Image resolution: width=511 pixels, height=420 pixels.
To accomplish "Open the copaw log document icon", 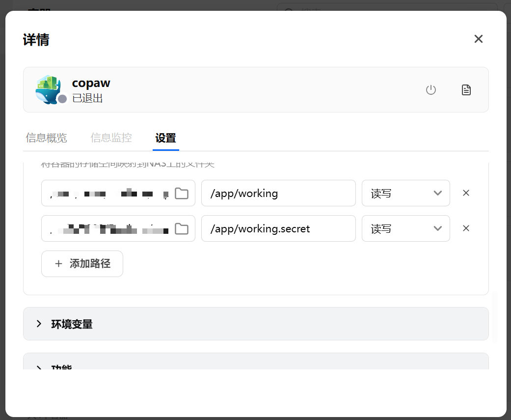I will [x=466, y=90].
